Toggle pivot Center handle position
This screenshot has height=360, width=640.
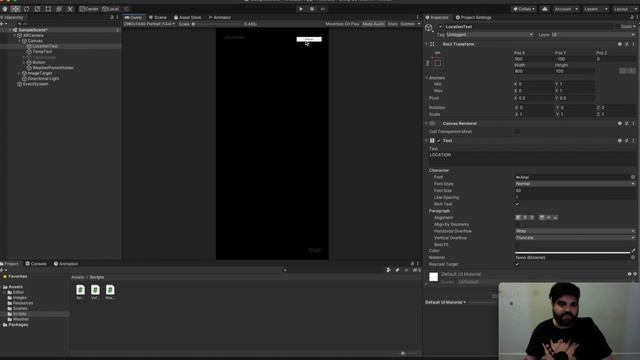pos(89,9)
